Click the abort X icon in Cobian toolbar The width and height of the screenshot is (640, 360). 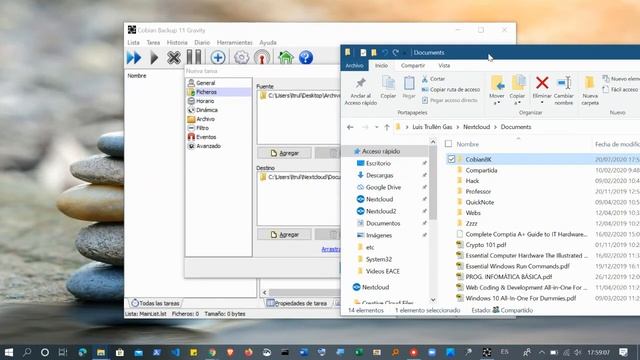[173, 58]
